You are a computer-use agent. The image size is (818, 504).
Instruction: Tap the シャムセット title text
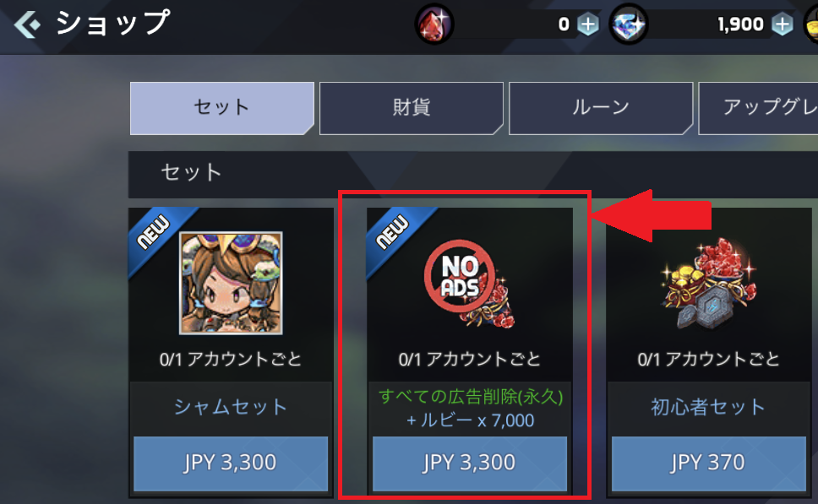coord(231,407)
